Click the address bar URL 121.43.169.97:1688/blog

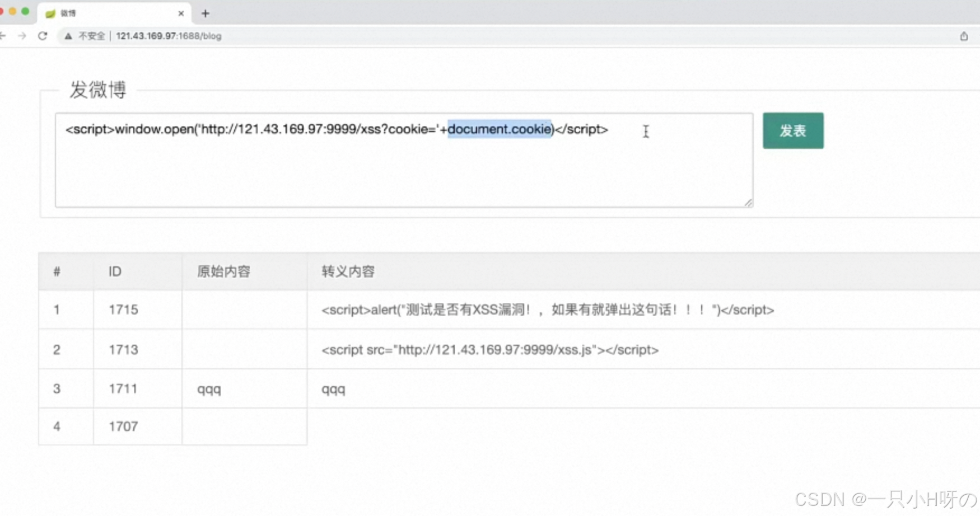click(x=169, y=36)
